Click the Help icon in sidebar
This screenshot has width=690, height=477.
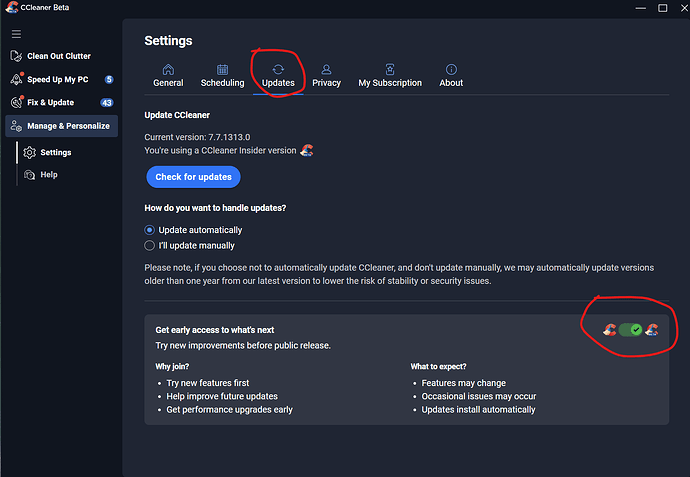tap(29, 175)
